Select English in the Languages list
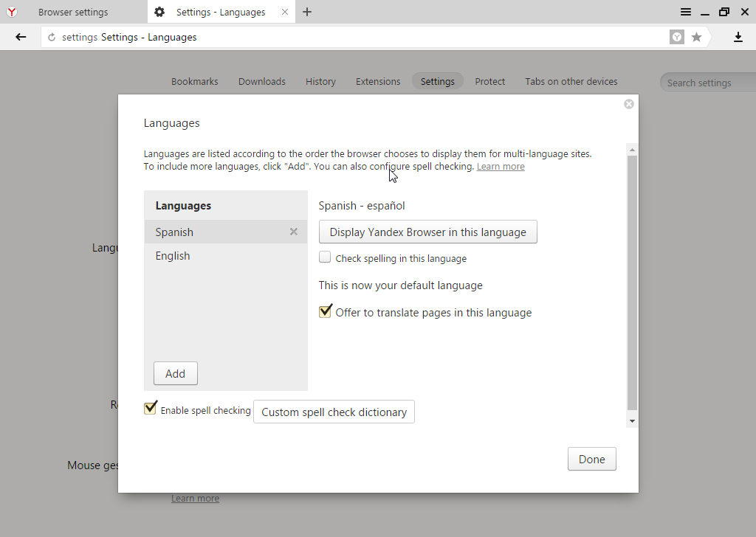The image size is (756, 537). point(226,256)
